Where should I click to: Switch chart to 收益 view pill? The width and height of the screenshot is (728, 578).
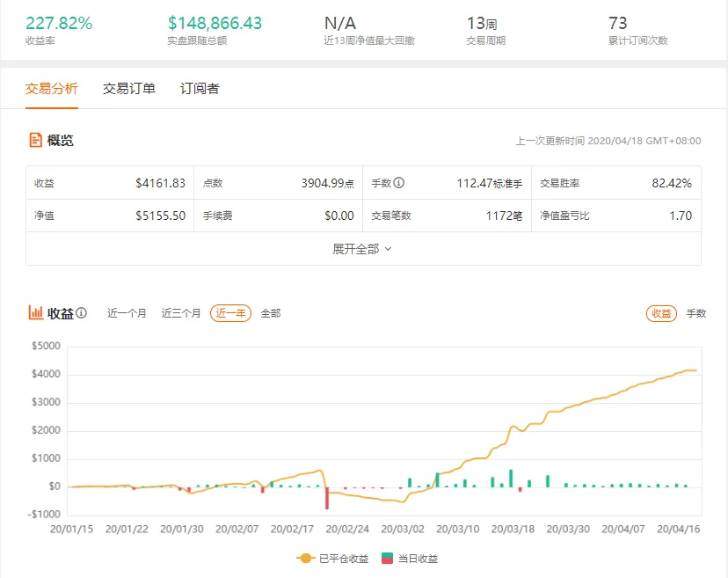coord(661,313)
